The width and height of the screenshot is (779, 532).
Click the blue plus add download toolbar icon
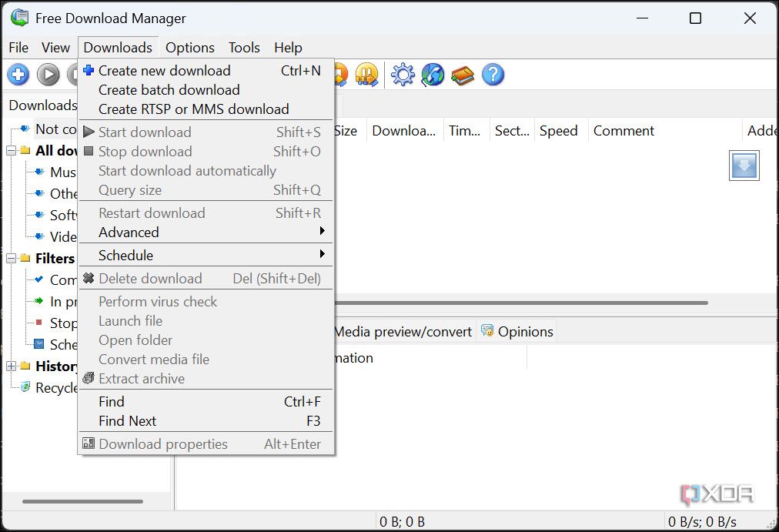point(18,75)
